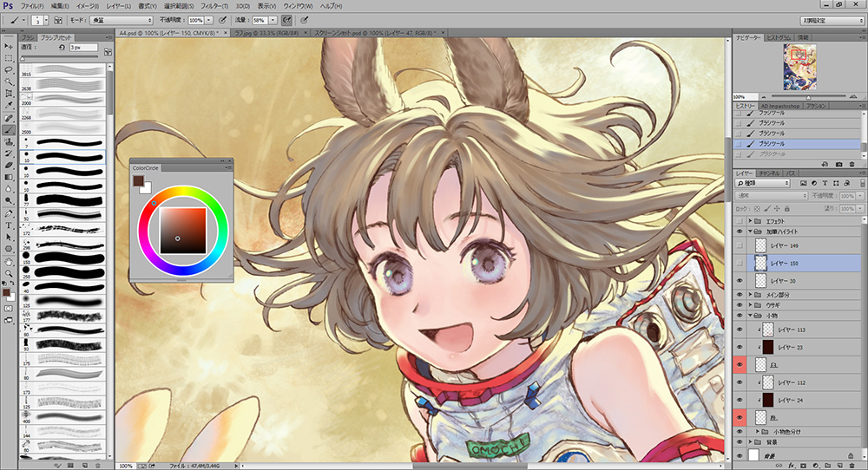
Task: Hide layer レイヤー 113
Action: [x=740, y=330]
